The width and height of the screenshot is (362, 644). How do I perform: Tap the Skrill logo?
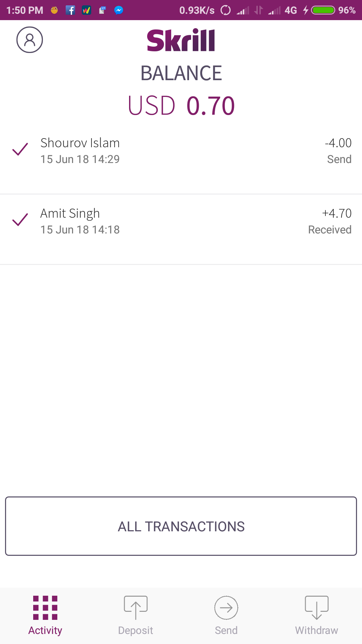tap(181, 40)
